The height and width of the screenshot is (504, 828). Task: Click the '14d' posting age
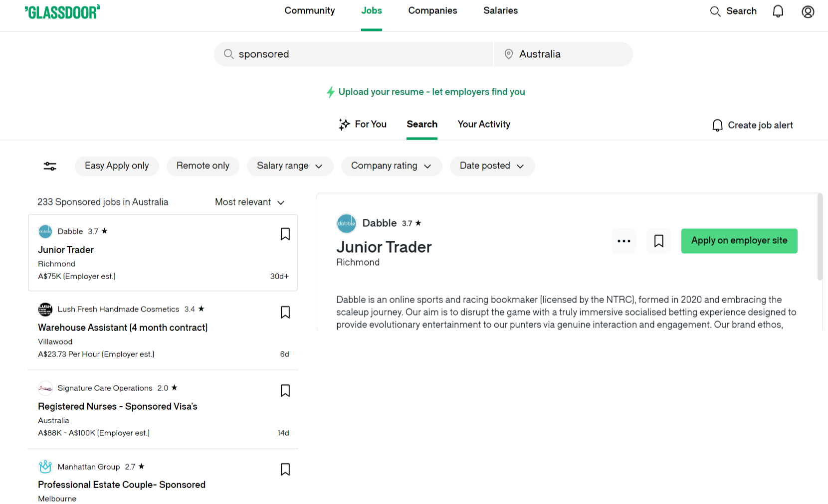coord(283,433)
